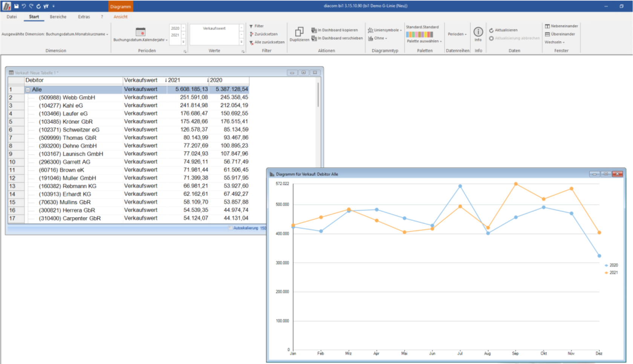Click the Jul data point on the 2020 line

pyautogui.click(x=460, y=186)
